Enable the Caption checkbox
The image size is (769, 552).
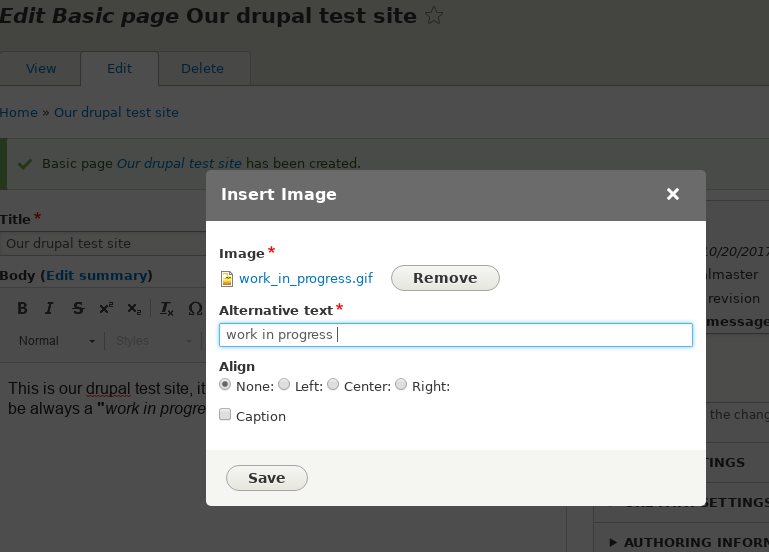coord(225,415)
